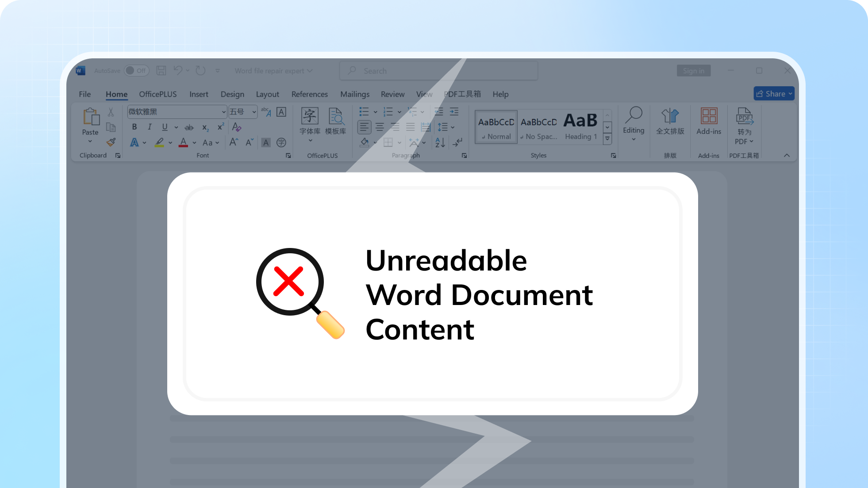Image resolution: width=868 pixels, height=488 pixels.
Task: Click the Copy icon
Action: tap(111, 127)
